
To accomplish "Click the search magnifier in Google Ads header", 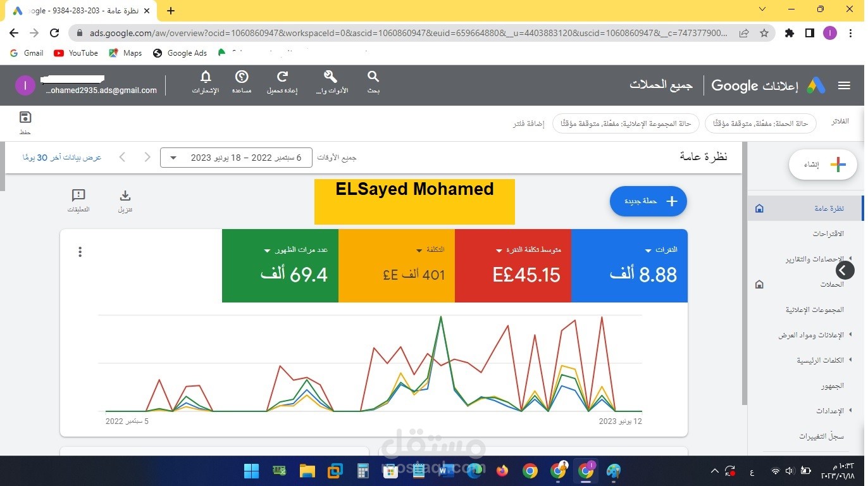I will 373,77.
